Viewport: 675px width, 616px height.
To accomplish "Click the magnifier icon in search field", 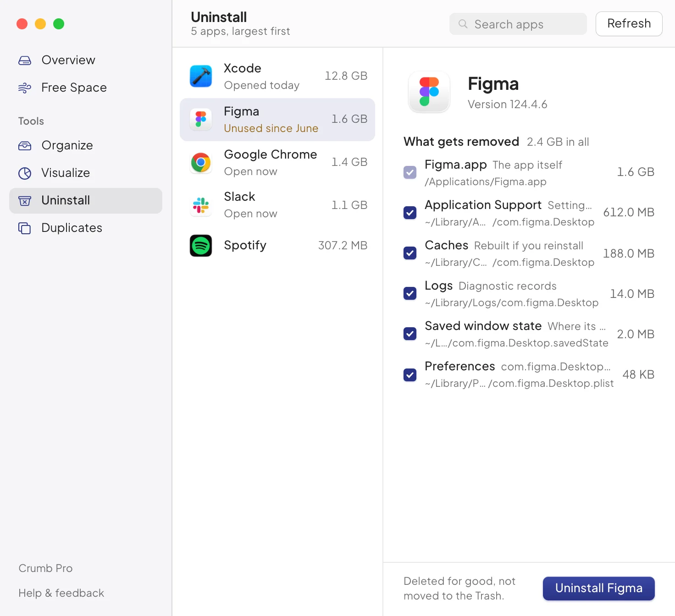I will pos(463,24).
